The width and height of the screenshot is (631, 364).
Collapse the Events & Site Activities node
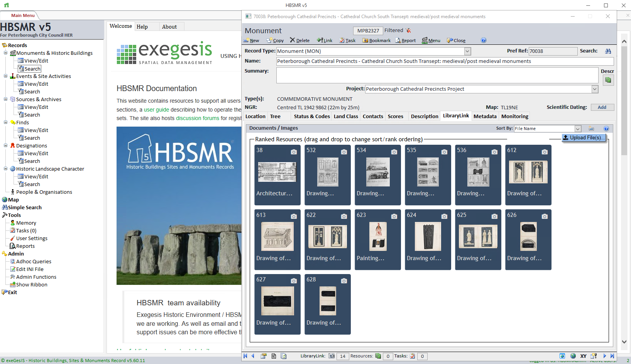[6, 76]
